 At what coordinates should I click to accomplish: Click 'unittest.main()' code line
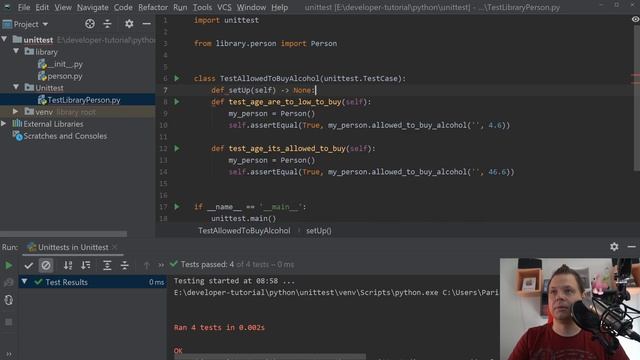(x=243, y=218)
